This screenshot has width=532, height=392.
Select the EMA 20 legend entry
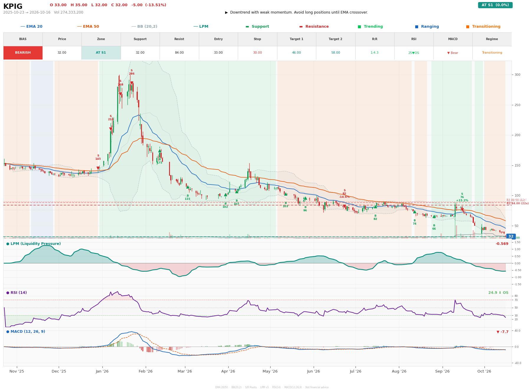pyautogui.click(x=31, y=27)
